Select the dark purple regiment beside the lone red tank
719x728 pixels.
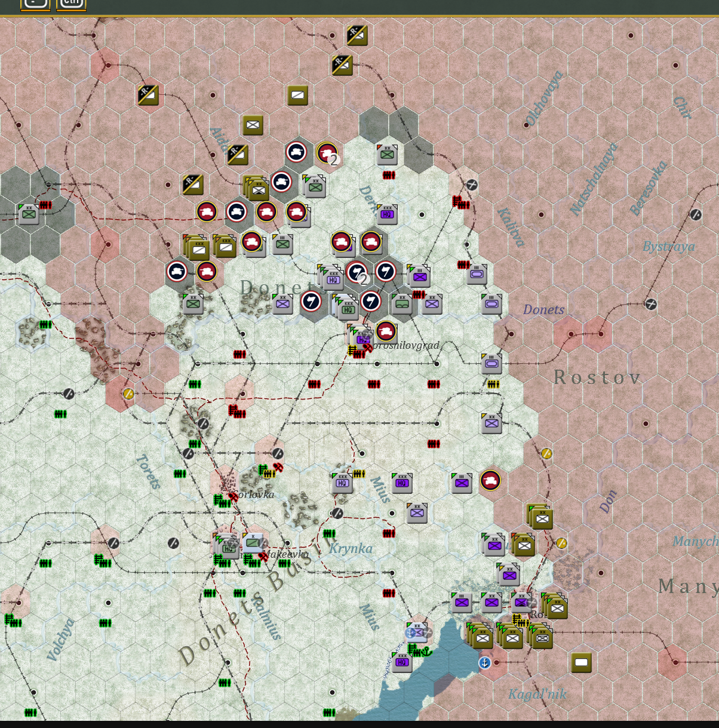(x=462, y=483)
